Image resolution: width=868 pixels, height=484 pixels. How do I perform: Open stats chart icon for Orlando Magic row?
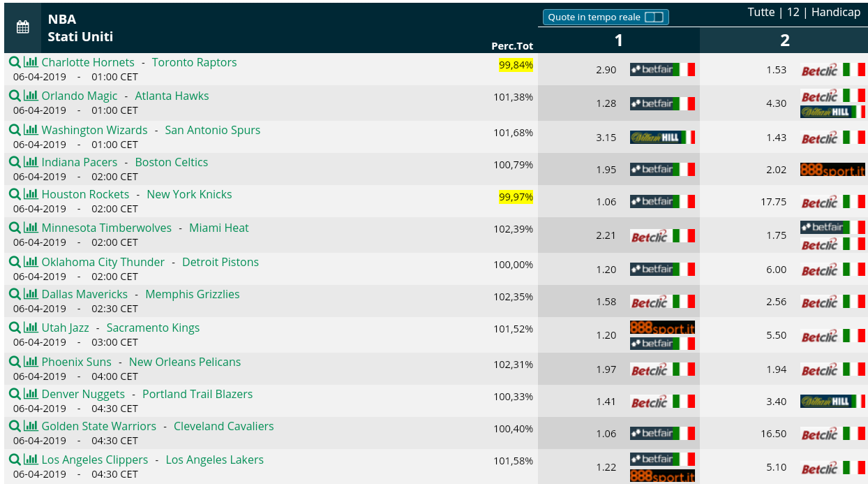tap(31, 95)
